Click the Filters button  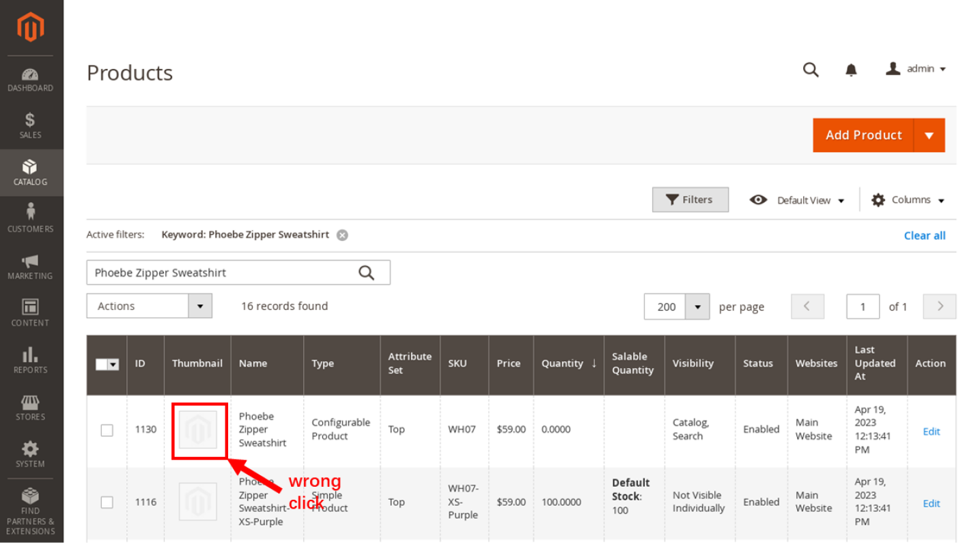690,200
